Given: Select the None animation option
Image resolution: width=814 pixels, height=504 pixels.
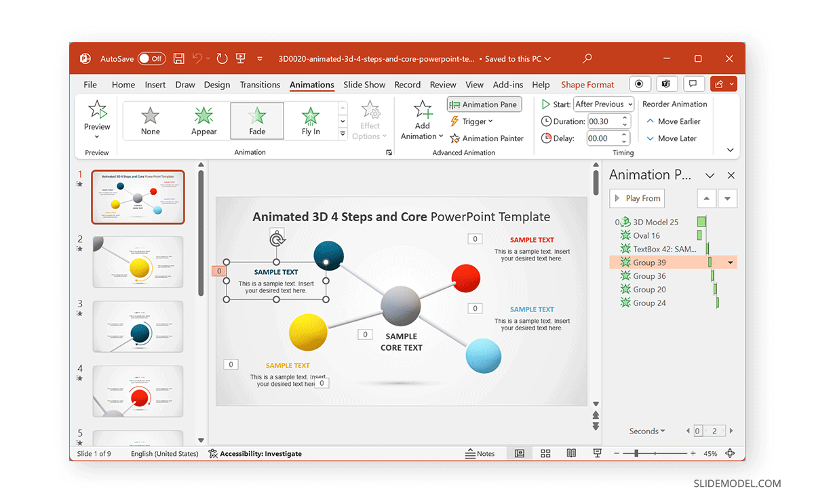Looking at the screenshot, I should [150, 120].
